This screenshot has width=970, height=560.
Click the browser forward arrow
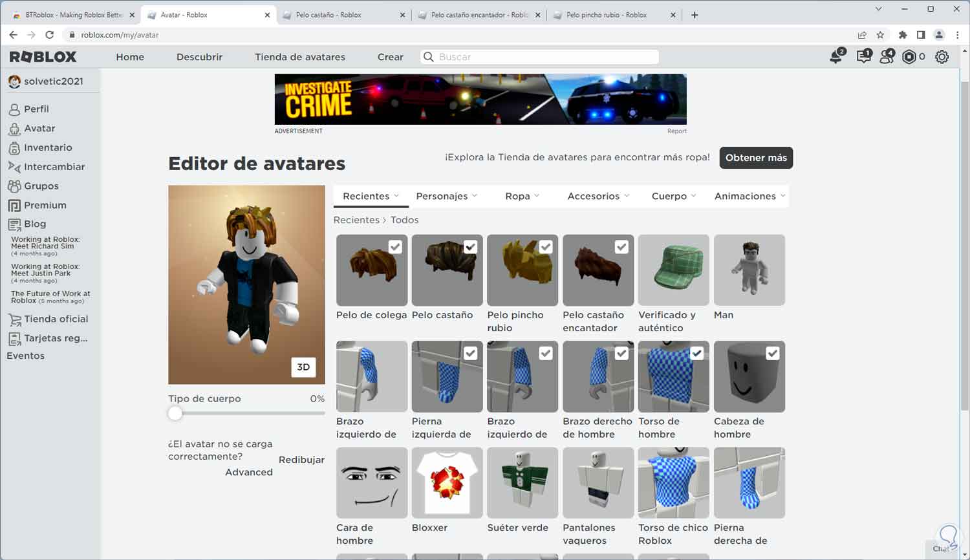pyautogui.click(x=31, y=35)
